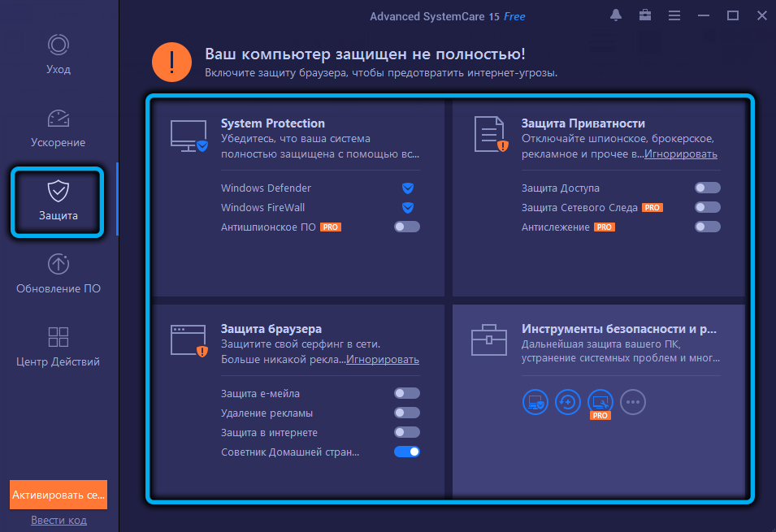Open the hamburger menu
The width and height of the screenshot is (776, 532).
674,15
